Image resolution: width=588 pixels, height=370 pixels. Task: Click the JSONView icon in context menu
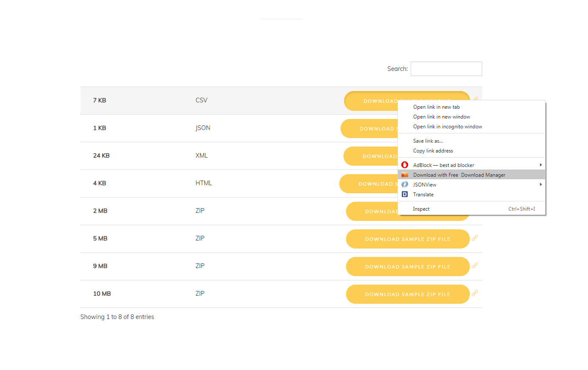[405, 185]
